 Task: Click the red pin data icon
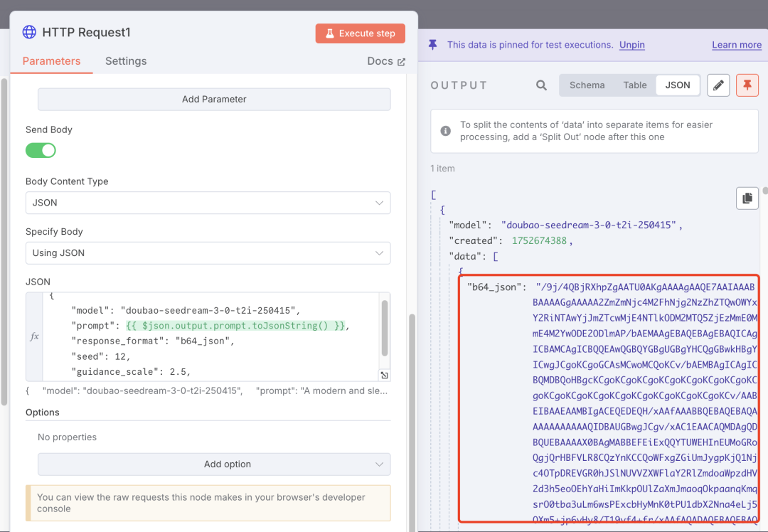[x=747, y=85]
